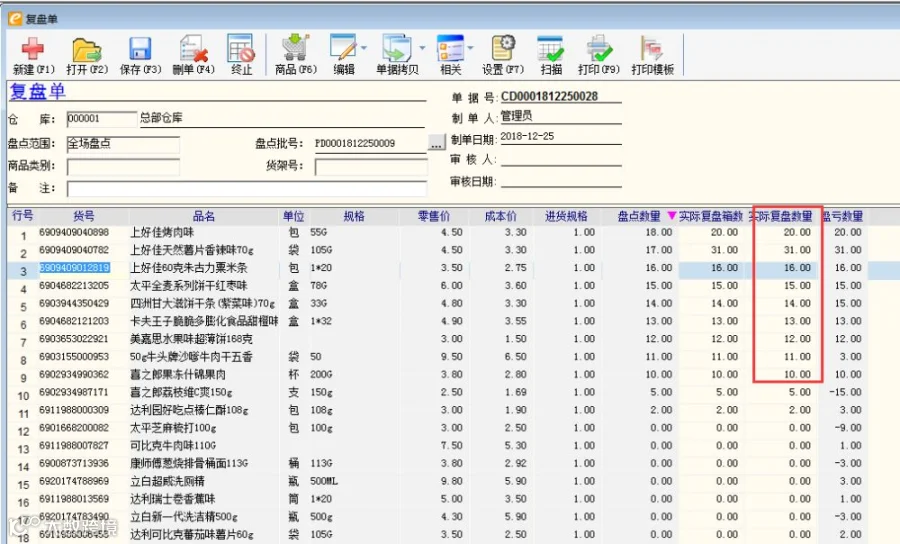Click the 编辑 edit pencil icon
The width and height of the screenshot is (900, 544).
[343, 48]
